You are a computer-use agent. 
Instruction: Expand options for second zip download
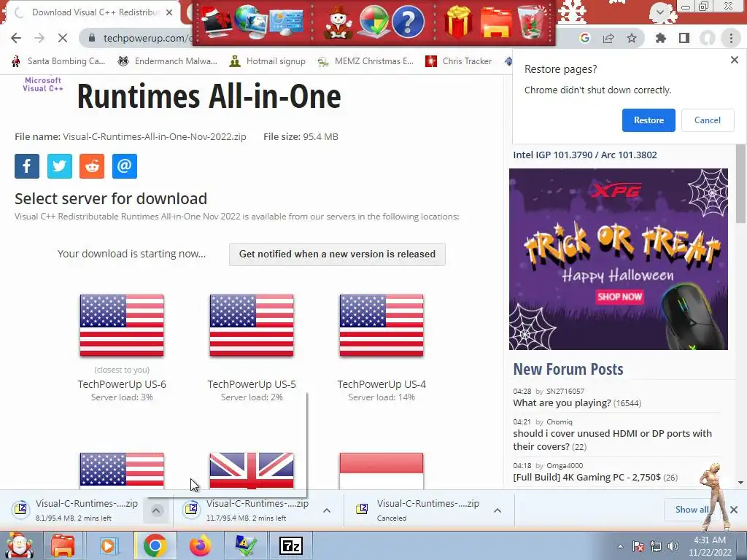pyautogui.click(x=327, y=510)
